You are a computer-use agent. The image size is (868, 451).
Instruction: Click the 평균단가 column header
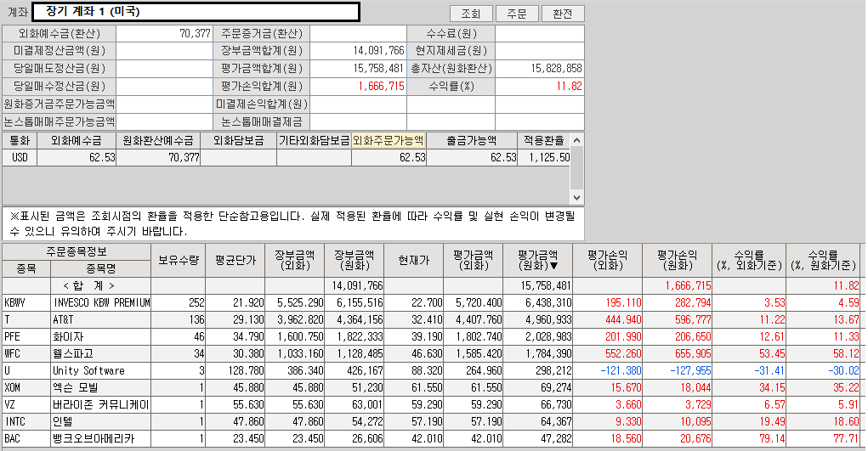pos(235,260)
